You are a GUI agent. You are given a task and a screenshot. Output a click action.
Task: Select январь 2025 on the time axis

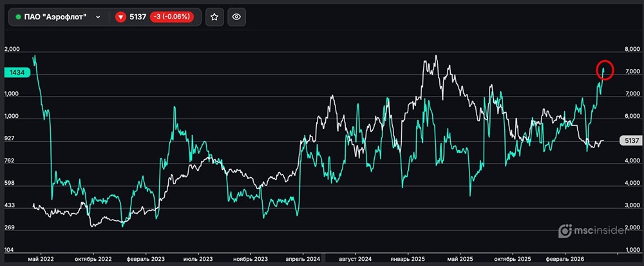(408, 259)
